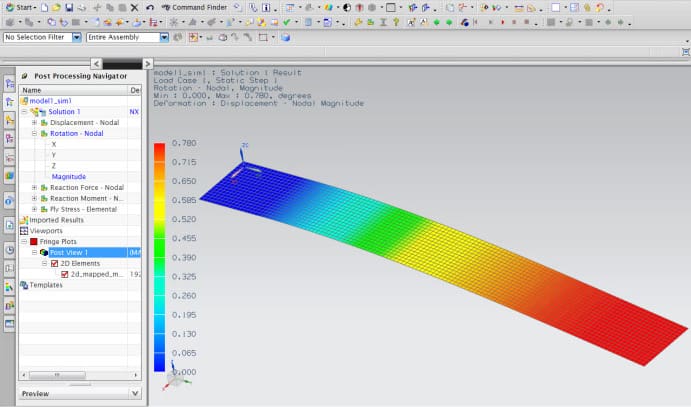Toggle the 2D Elements checkbox
Image resolution: width=691 pixels, height=407 pixels.
tap(55, 263)
